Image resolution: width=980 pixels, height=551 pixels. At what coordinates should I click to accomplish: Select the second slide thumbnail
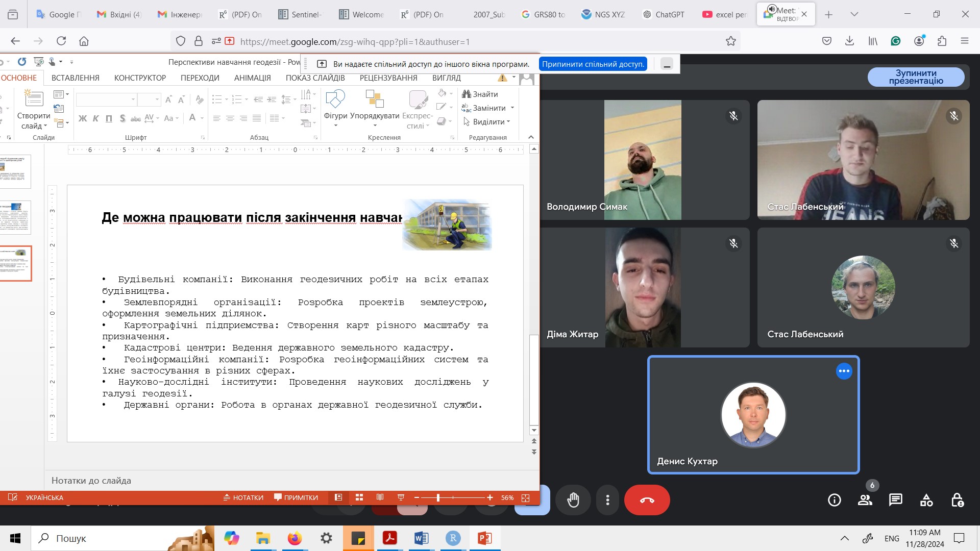[16, 217]
